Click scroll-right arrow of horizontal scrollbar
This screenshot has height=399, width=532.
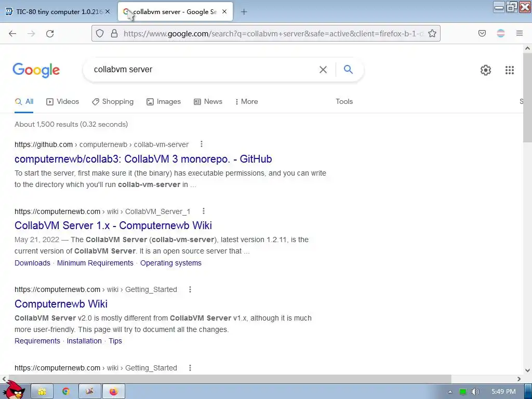coord(519,379)
